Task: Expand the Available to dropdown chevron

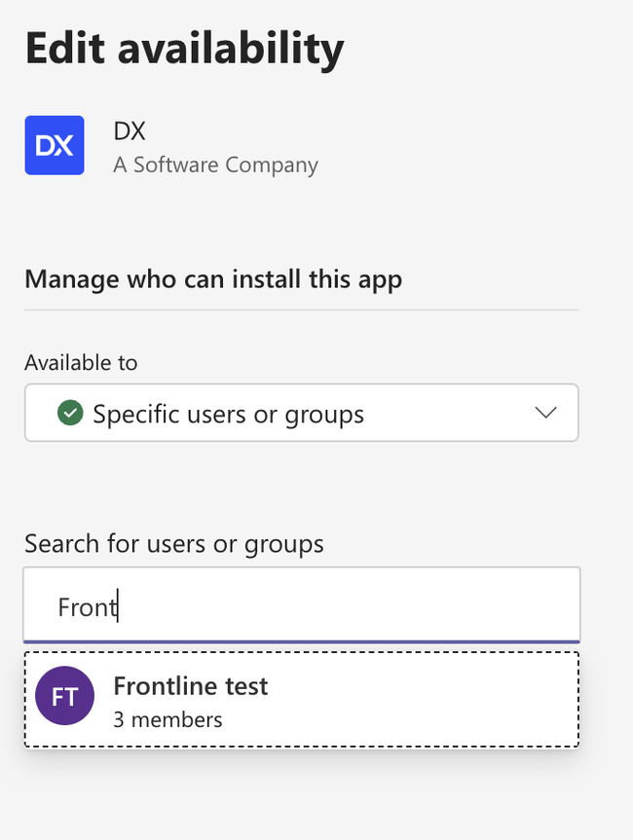Action: 545,413
